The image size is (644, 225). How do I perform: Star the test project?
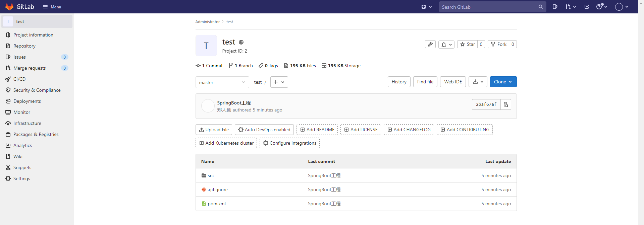[x=467, y=44]
